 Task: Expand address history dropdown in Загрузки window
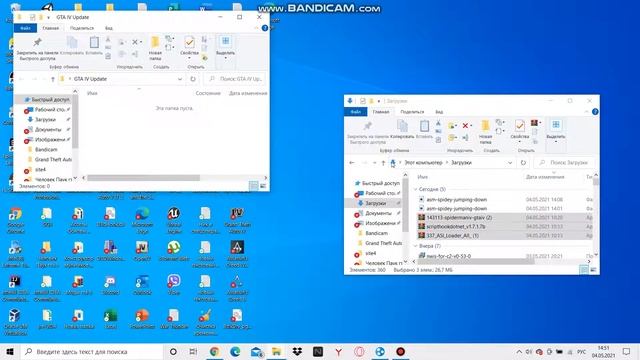click(510, 162)
